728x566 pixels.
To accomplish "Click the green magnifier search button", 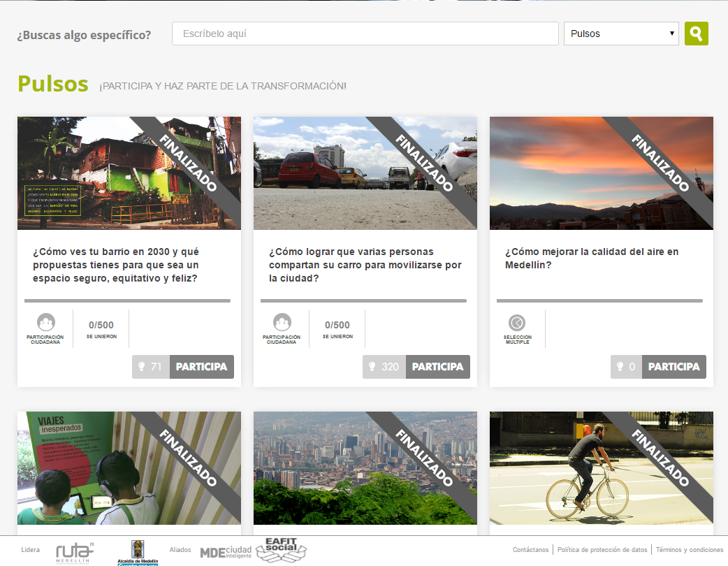I will (696, 34).
